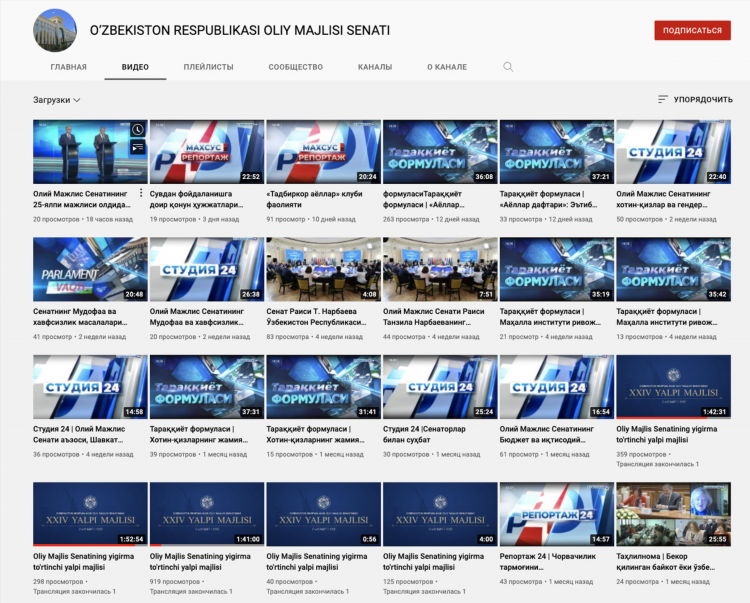Play Тараққиёт формуласи thumbnail lasting 31:41
750x603 pixels.
(323, 387)
